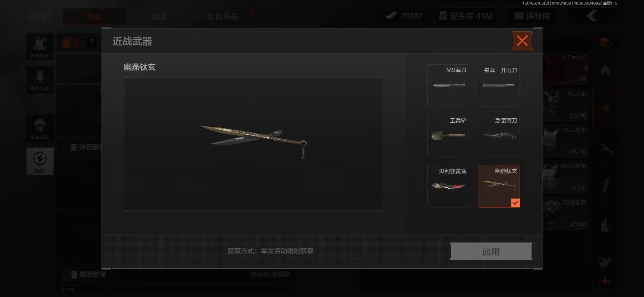Select the M9军刀 knife thumbnail
Screen dimensions: 644x297
point(448,85)
